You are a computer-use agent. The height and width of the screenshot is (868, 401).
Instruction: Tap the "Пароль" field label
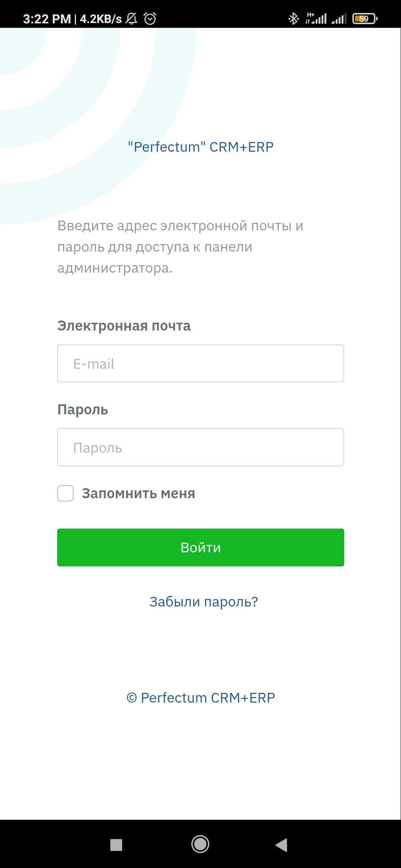tap(82, 410)
